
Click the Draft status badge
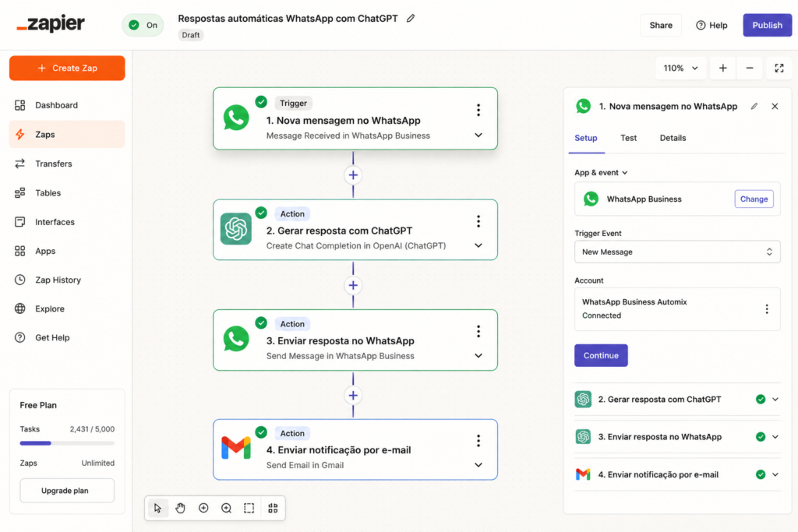(191, 35)
